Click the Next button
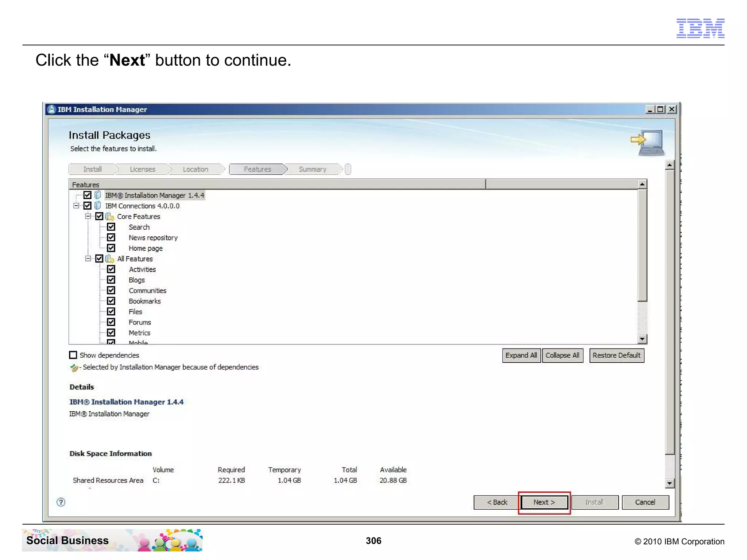Image resolution: width=747 pixels, height=560 pixels. pos(544,502)
